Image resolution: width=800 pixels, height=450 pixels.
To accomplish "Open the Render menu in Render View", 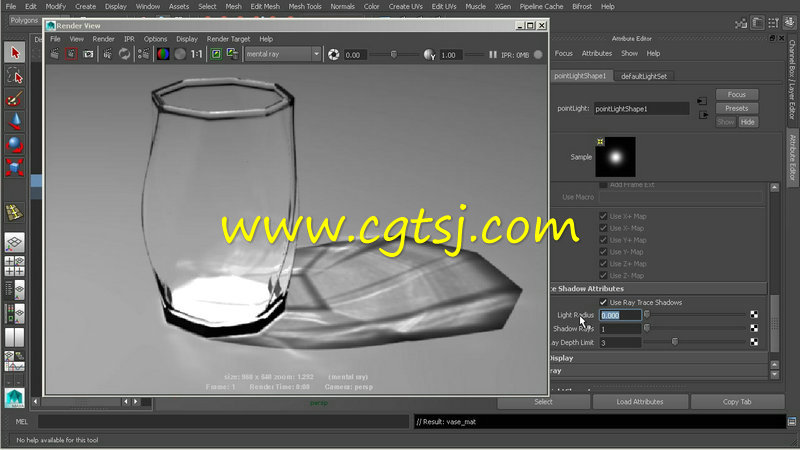I will [x=103, y=39].
